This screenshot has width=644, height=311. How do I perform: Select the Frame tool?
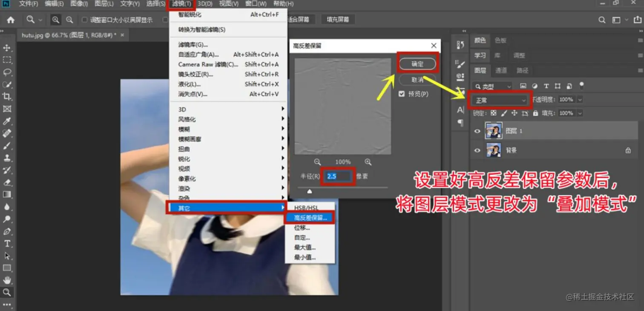pyautogui.click(x=7, y=109)
